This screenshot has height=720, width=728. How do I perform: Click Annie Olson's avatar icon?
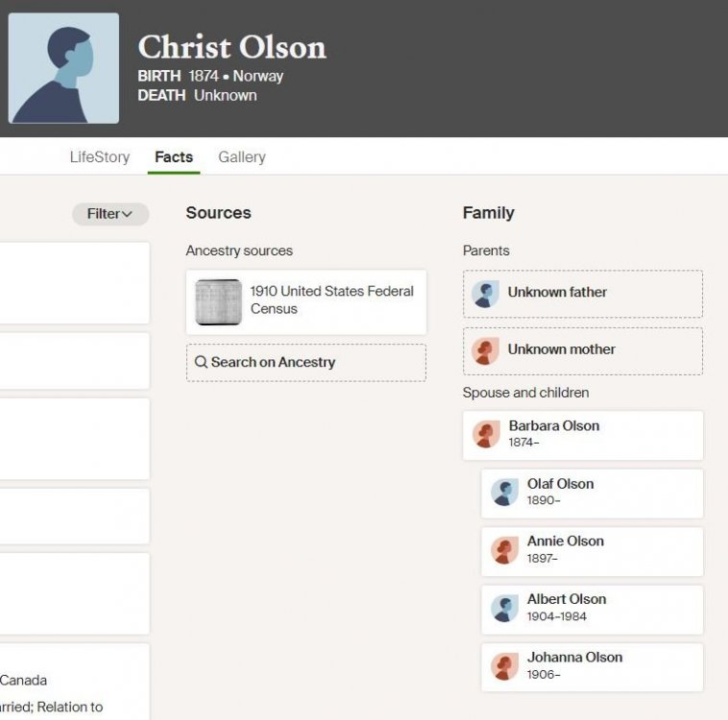click(504, 551)
